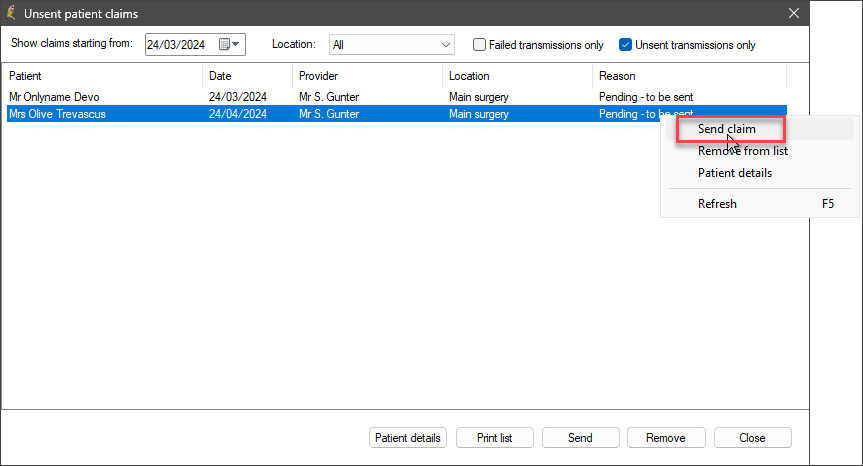Choose Send claim from context menu
This screenshot has width=863, height=466.
[727, 129]
